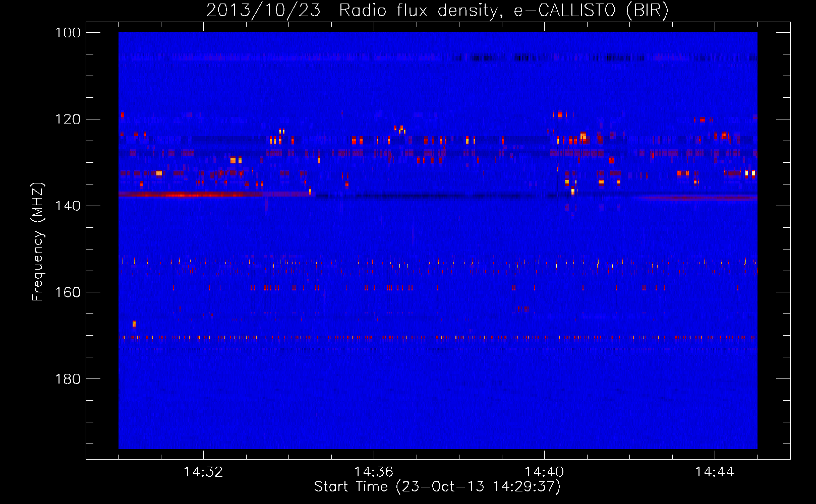The image size is (816, 504).
Task: Click the 14:44 time tick label
Action: (715, 472)
